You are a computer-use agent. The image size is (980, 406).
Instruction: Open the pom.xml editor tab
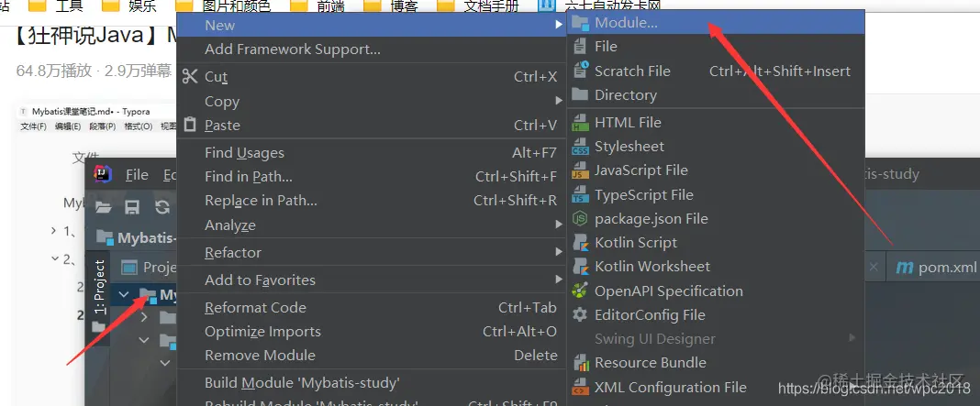pos(936,268)
